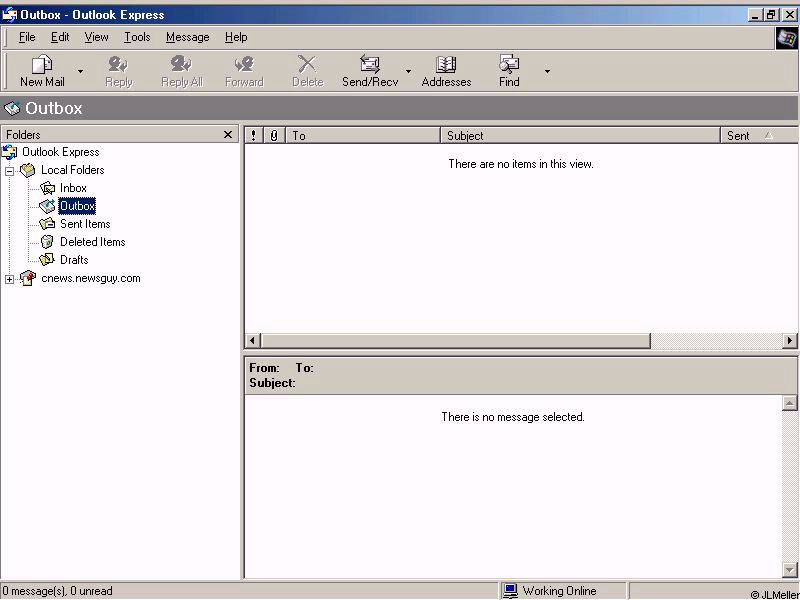
Task: Open the Find dropdown arrow
Action: pyautogui.click(x=547, y=72)
